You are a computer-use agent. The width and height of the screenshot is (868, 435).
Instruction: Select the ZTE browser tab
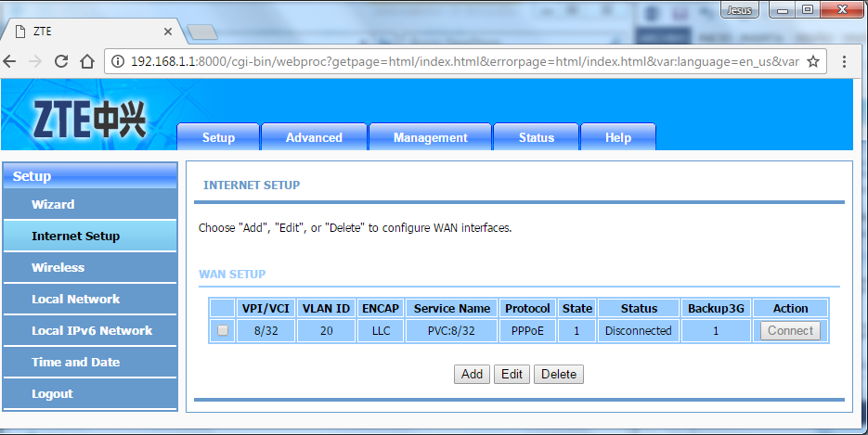(91, 32)
